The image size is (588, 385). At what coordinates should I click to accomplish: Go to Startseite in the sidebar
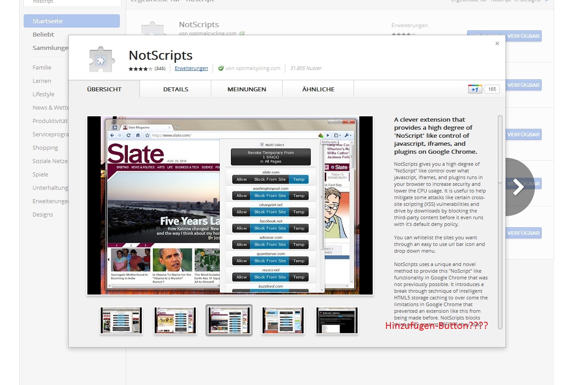pyautogui.click(x=72, y=21)
